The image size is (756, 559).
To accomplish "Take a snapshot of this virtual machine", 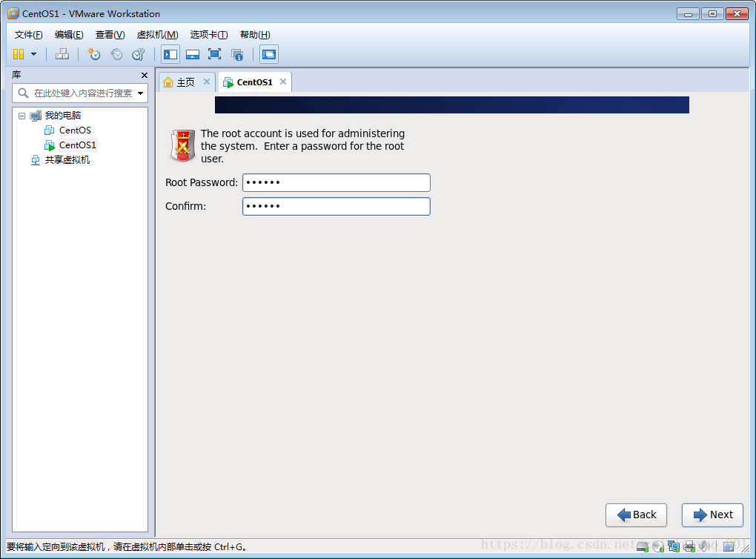I will point(94,54).
